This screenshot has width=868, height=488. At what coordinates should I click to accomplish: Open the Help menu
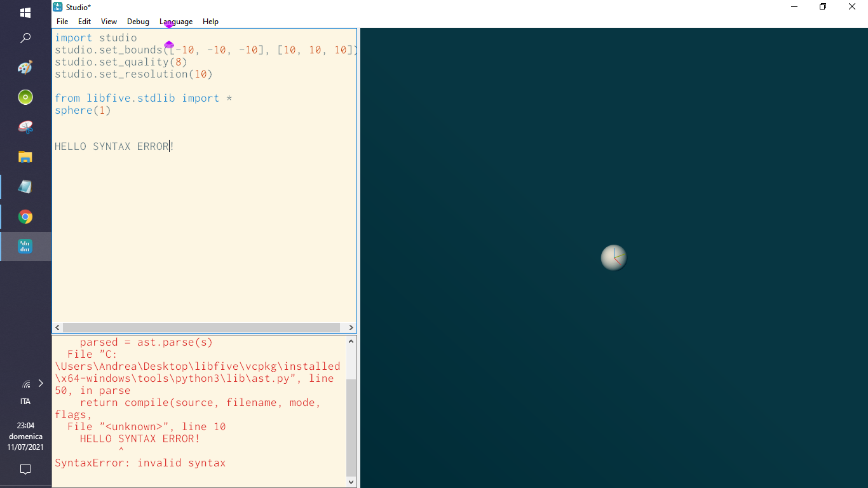tap(210, 21)
